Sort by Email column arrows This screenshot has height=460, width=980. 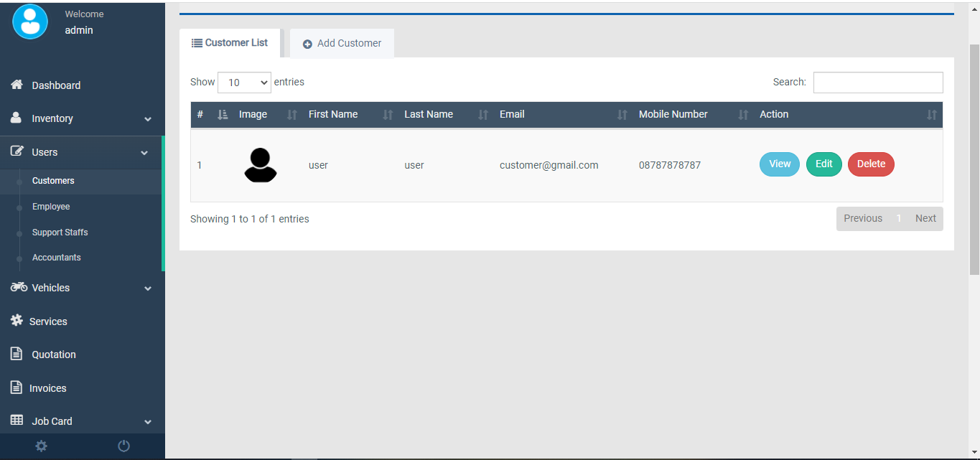click(x=622, y=115)
